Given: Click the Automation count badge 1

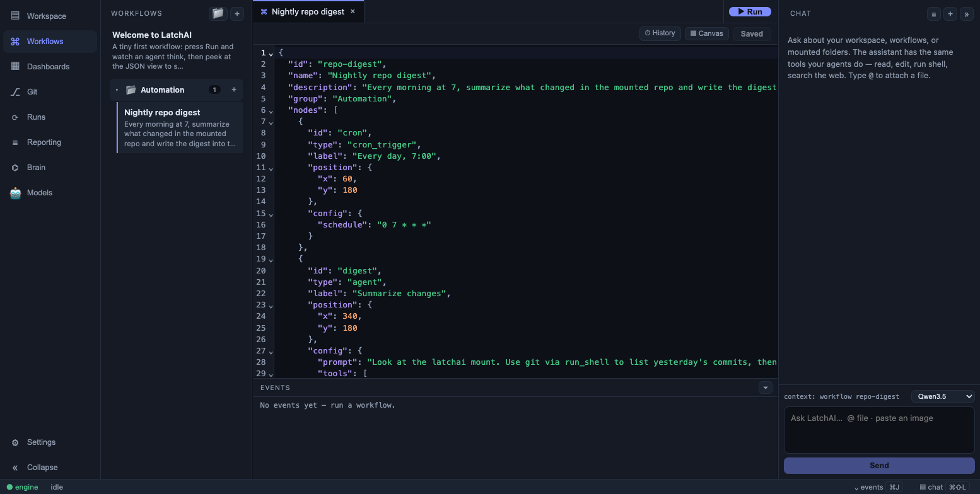Looking at the screenshot, I should point(214,89).
